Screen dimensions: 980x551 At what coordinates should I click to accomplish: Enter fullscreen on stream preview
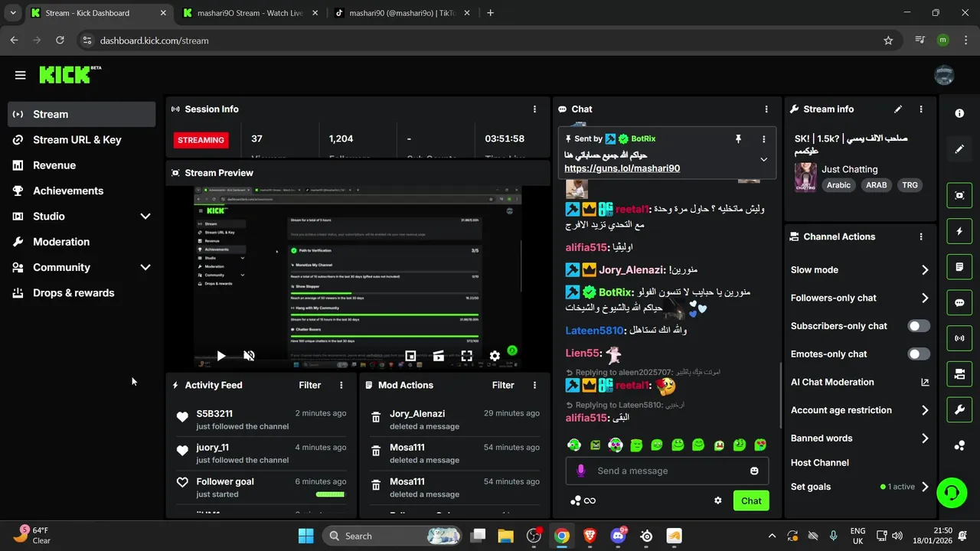466,356
